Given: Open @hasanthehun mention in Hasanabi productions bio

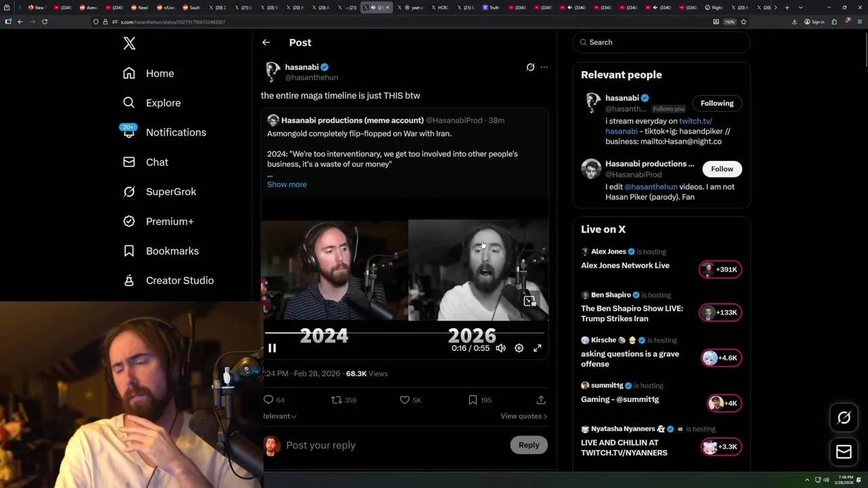Looking at the screenshot, I should pyautogui.click(x=651, y=187).
